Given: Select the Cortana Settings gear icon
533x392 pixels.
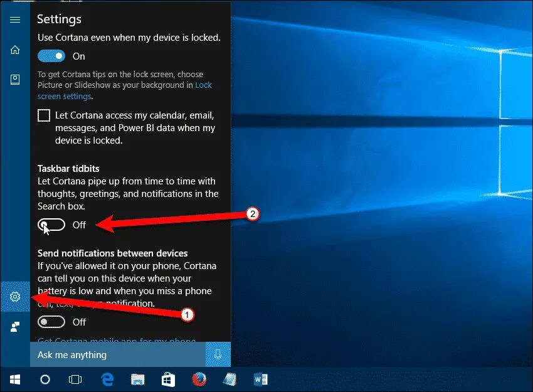Looking at the screenshot, I should [15, 297].
